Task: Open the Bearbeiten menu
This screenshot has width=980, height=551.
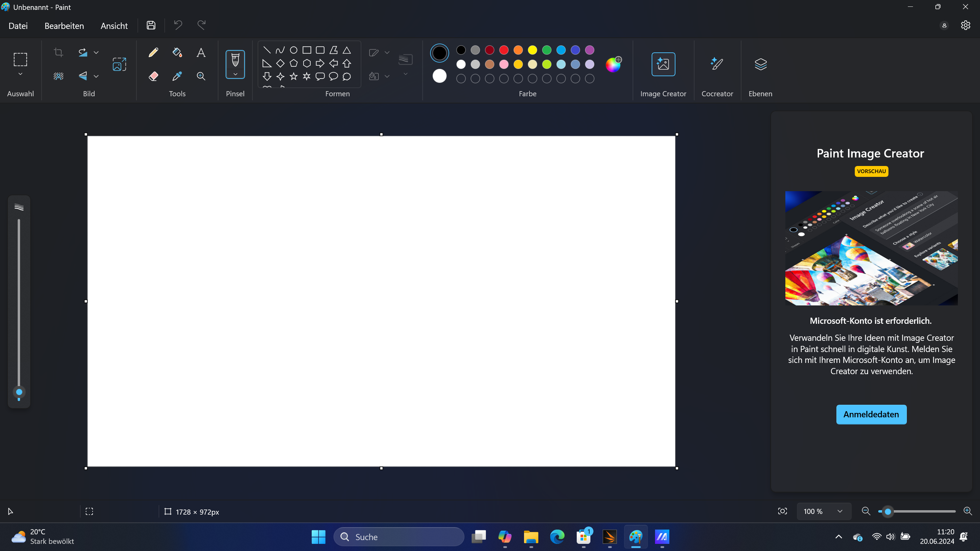Action: click(64, 26)
